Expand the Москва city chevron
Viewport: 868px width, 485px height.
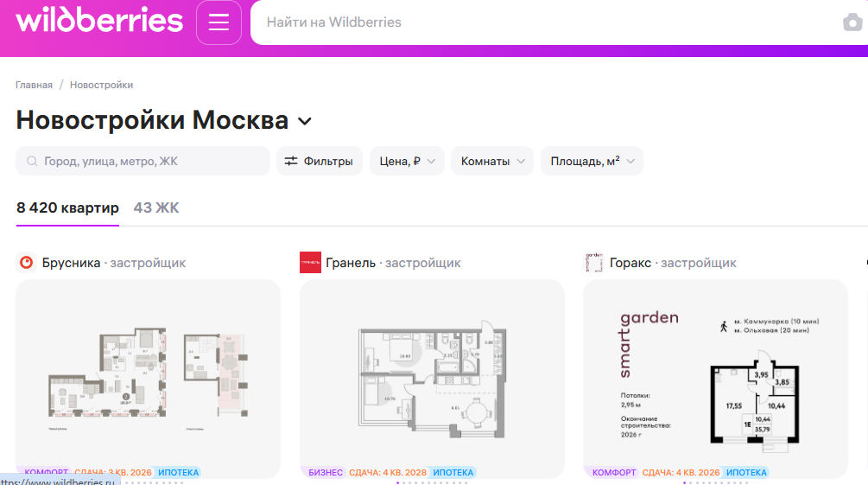coord(305,121)
